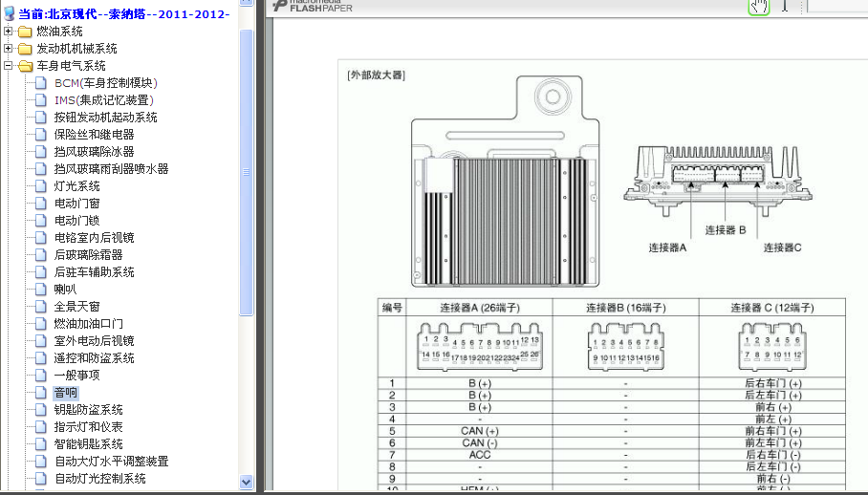Select the 电动门窗 entry
Screen dimensions: 868x495
76,203
